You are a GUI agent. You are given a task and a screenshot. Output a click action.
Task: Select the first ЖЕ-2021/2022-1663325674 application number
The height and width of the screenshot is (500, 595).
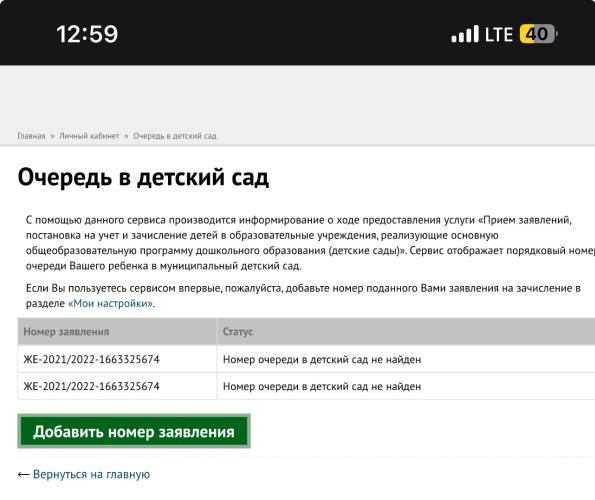point(91,359)
